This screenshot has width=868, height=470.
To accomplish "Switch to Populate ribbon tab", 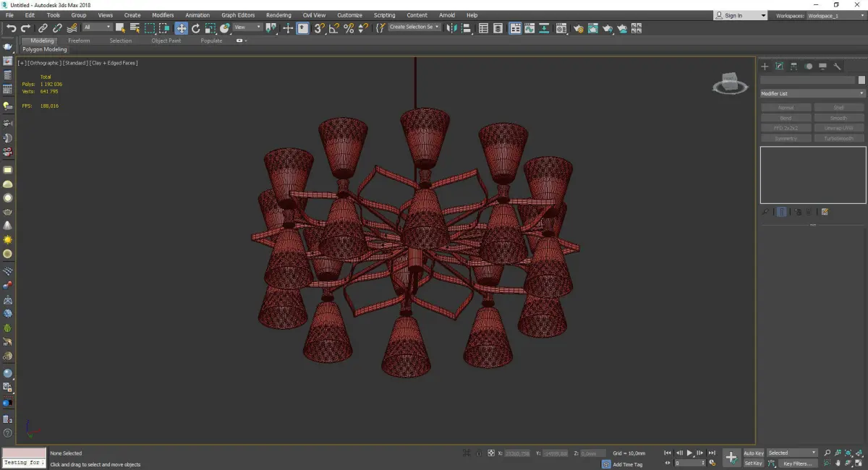I will point(211,40).
